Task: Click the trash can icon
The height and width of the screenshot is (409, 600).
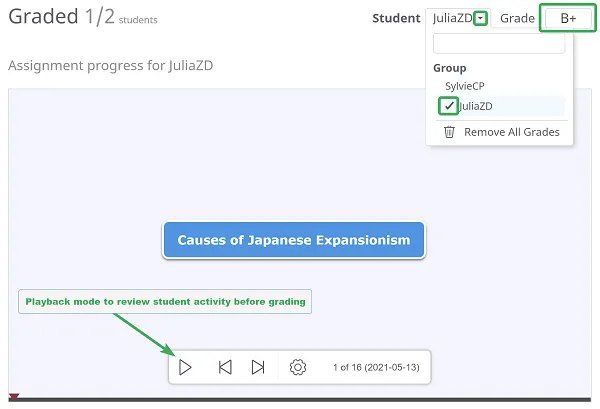Action: [x=449, y=132]
